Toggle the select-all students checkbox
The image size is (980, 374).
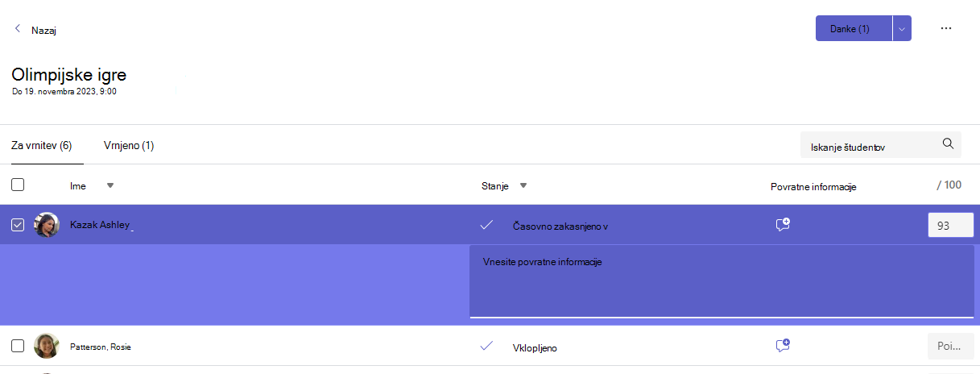click(x=18, y=185)
